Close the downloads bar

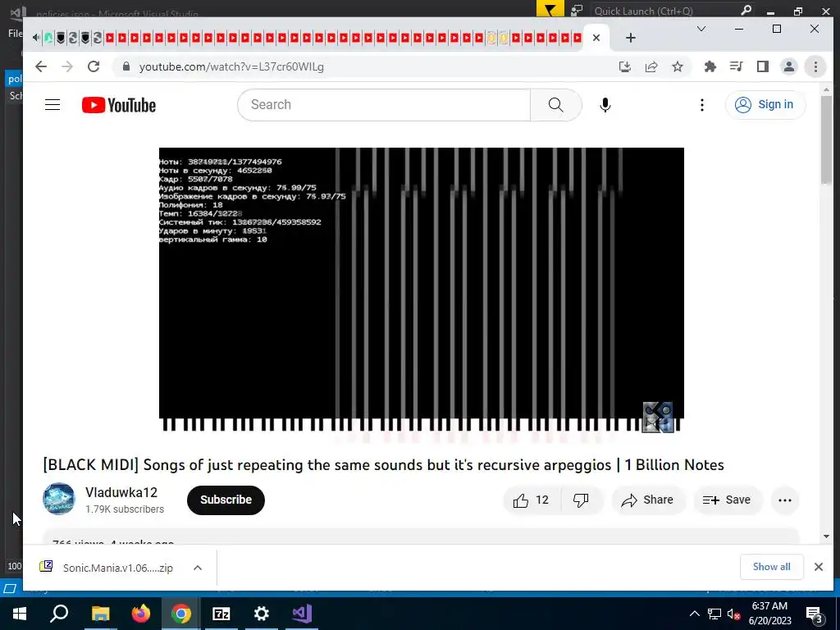pyautogui.click(x=819, y=567)
